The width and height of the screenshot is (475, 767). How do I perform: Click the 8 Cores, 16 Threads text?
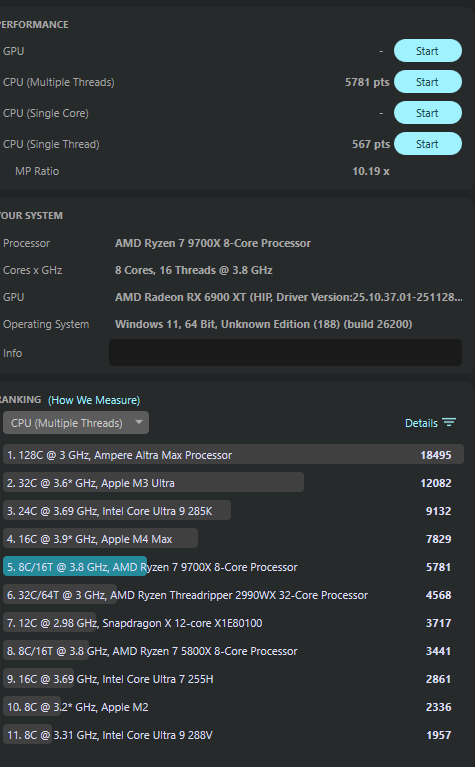[194, 270]
